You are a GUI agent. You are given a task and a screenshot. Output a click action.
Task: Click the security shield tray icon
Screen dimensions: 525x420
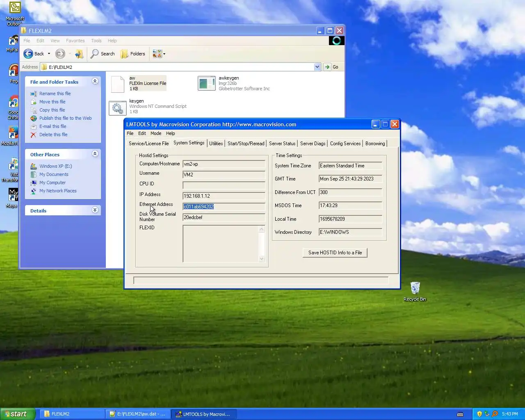pos(479,414)
